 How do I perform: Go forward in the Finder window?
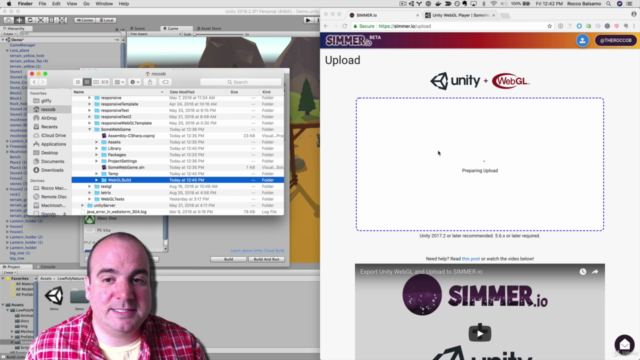click(42, 82)
